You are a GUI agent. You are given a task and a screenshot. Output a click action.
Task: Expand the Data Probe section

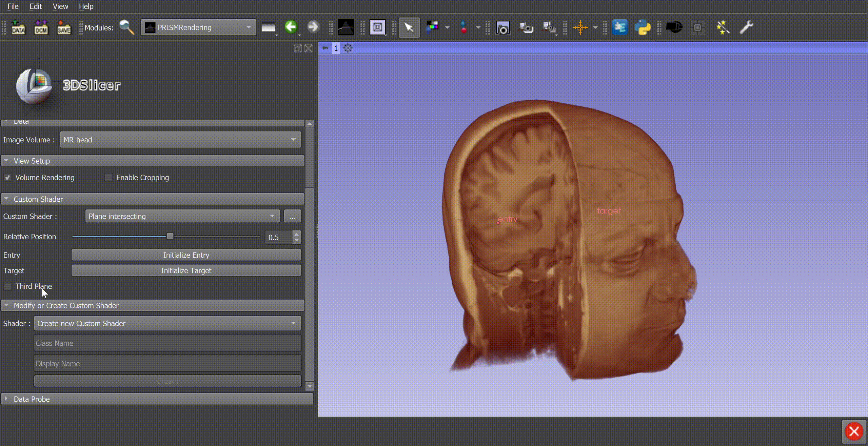[32, 399]
